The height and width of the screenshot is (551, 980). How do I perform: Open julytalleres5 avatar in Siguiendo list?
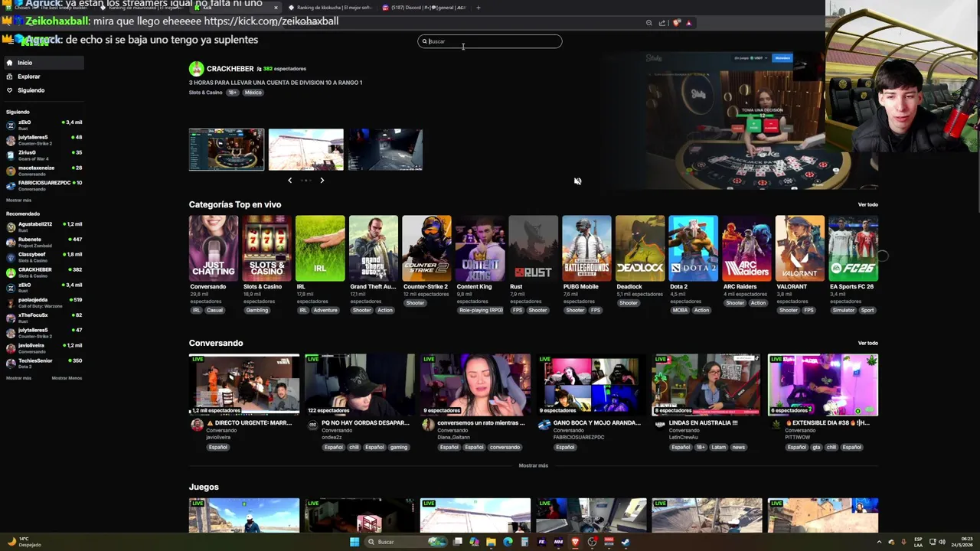coord(11,140)
